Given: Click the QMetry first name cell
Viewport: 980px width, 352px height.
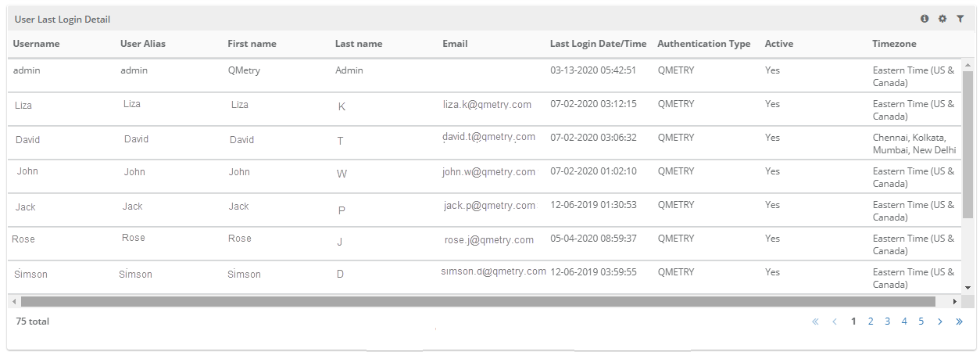Looking at the screenshot, I should 245,70.
